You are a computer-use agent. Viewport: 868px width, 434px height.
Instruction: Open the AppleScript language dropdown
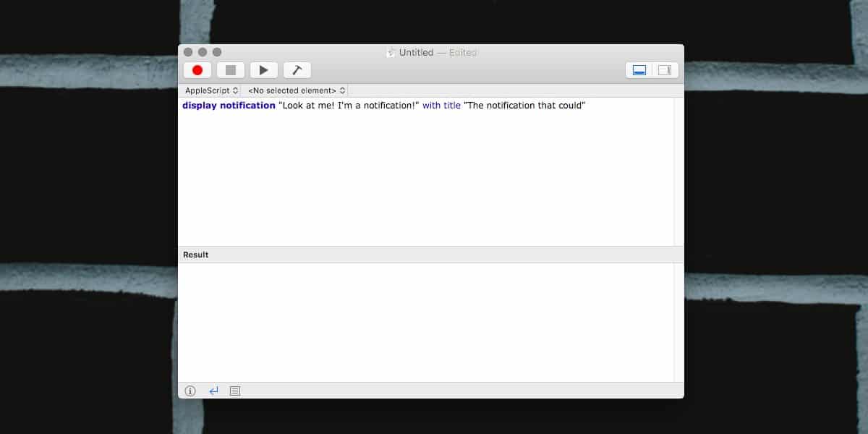pyautogui.click(x=212, y=90)
